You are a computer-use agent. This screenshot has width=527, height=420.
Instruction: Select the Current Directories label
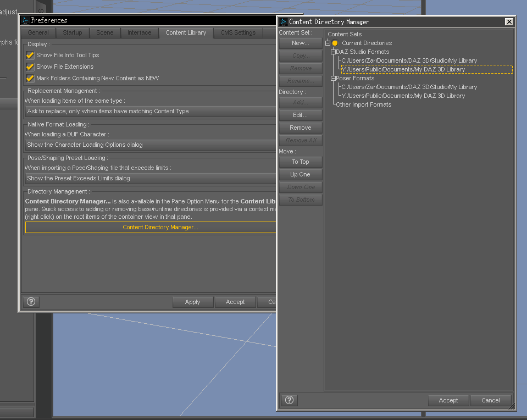pos(367,43)
